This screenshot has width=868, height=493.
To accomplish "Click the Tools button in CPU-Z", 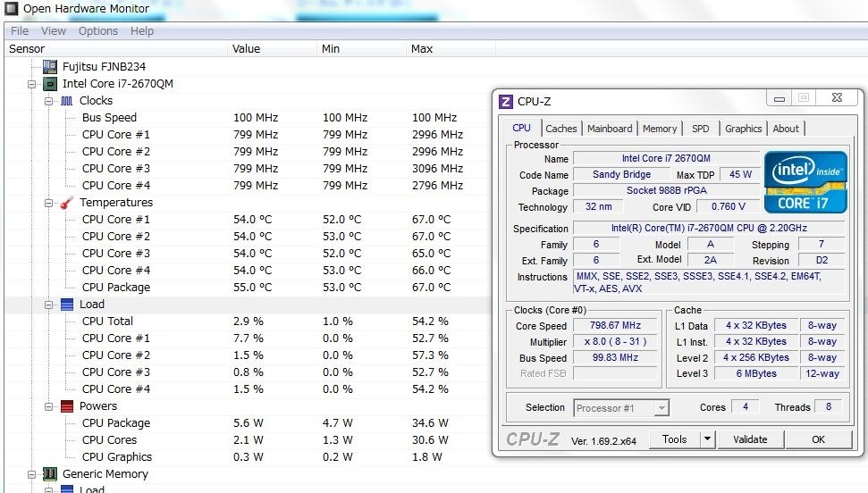I will point(674,439).
